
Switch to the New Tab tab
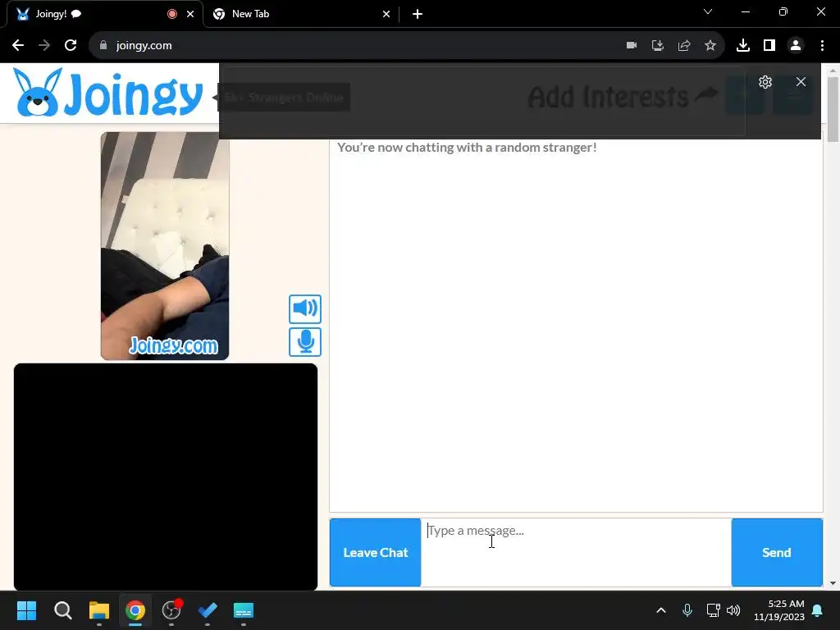[x=301, y=14]
